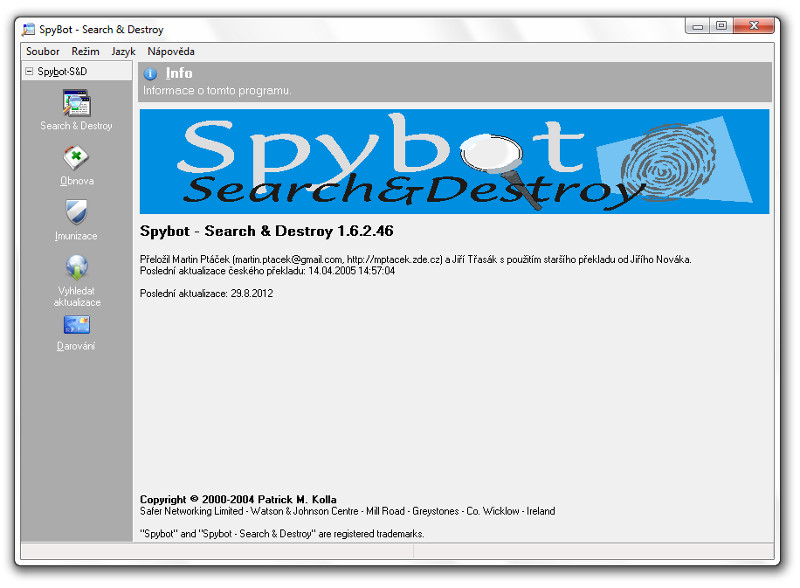
Task: Click the 'SpyBot - Search & Destroy' window title
Action: pos(102,30)
